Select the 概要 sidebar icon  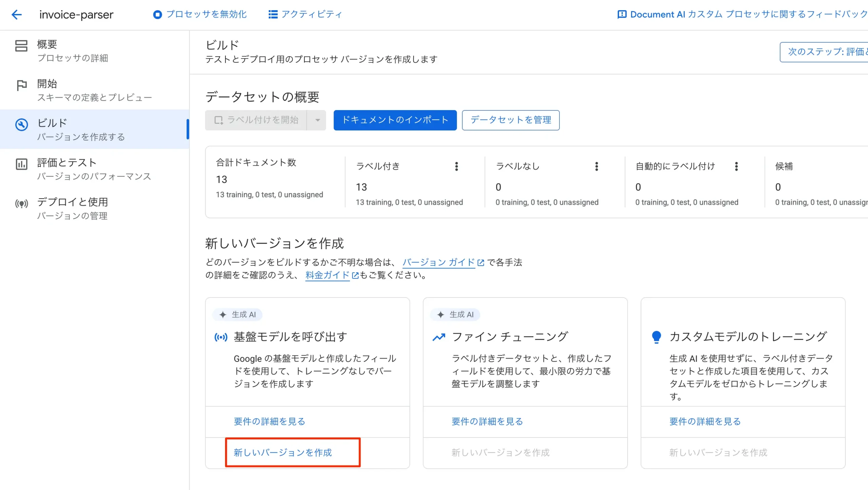tap(21, 46)
